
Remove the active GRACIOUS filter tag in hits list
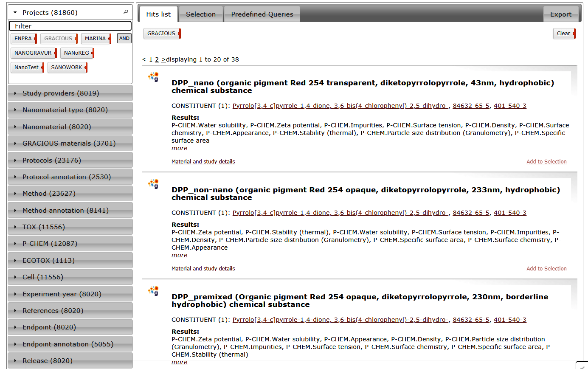(180, 34)
